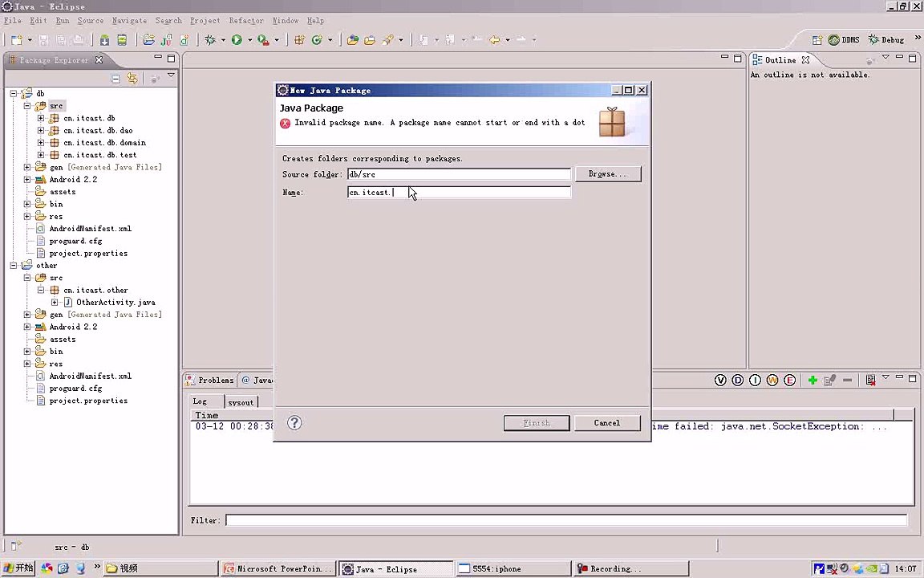Click the New Java Package toolbar icon

(x=299, y=40)
